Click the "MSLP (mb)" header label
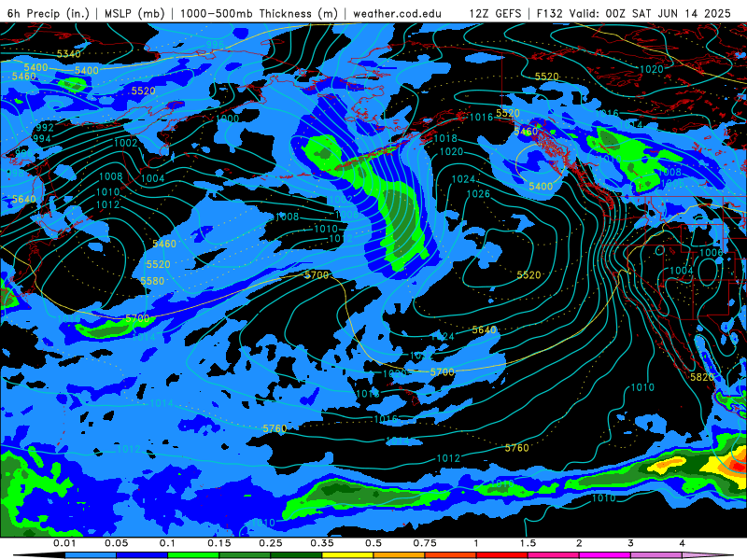Screen dimensions: 747x560 (134, 13)
